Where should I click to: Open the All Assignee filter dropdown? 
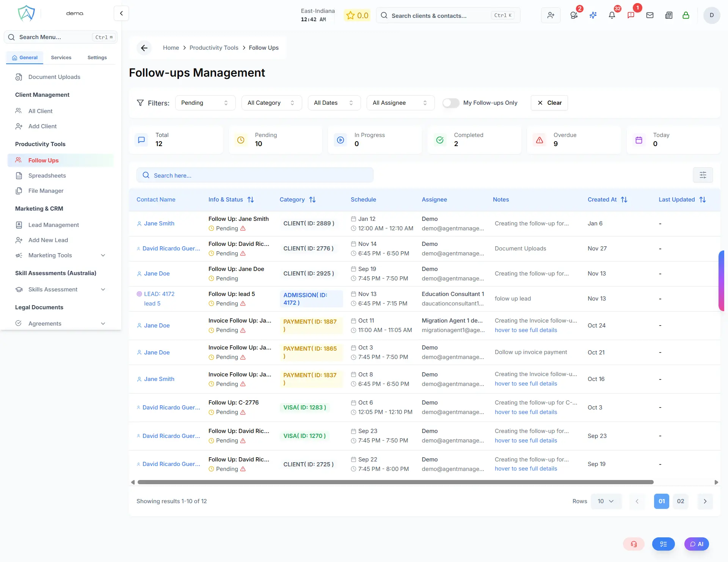click(x=400, y=103)
